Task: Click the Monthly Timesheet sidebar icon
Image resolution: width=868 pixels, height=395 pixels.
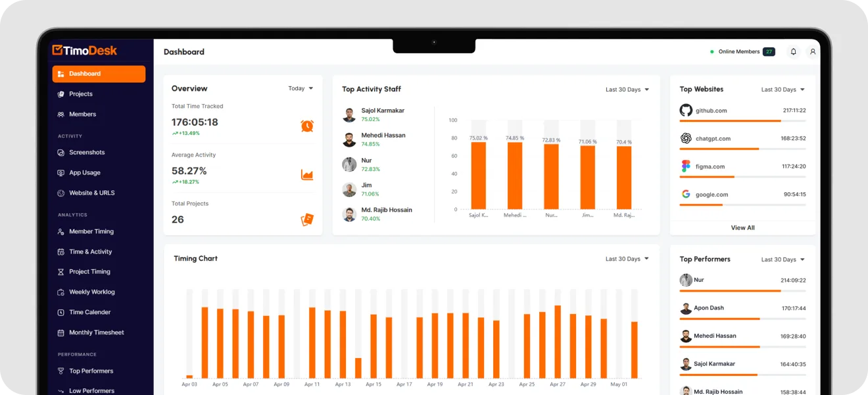Action: coord(60,332)
